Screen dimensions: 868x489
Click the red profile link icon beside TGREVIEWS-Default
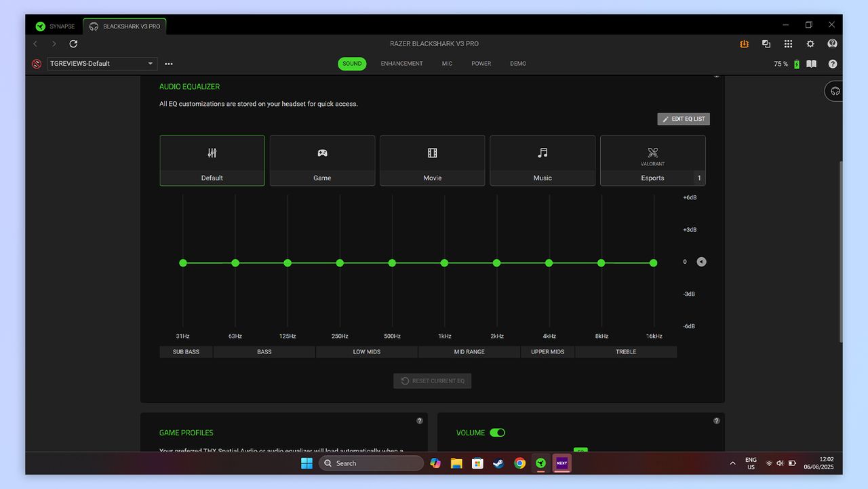point(37,64)
